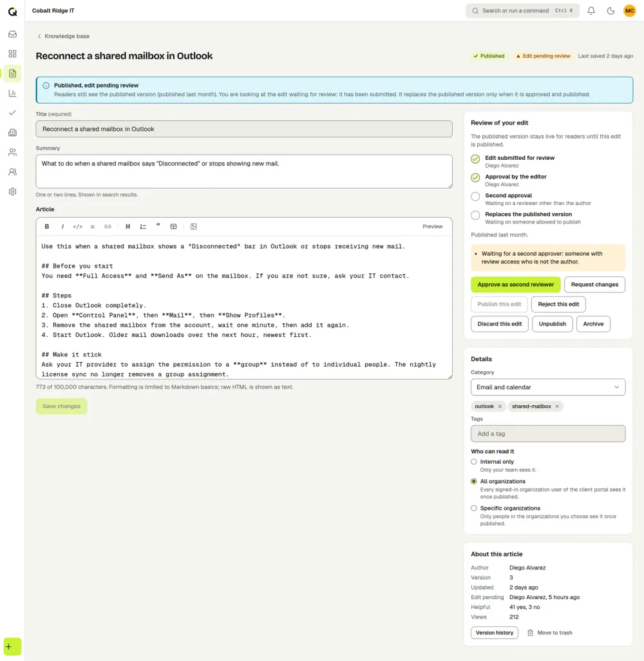Click the info icon in the blue banner
644x661 pixels.
click(x=46, y=86)
